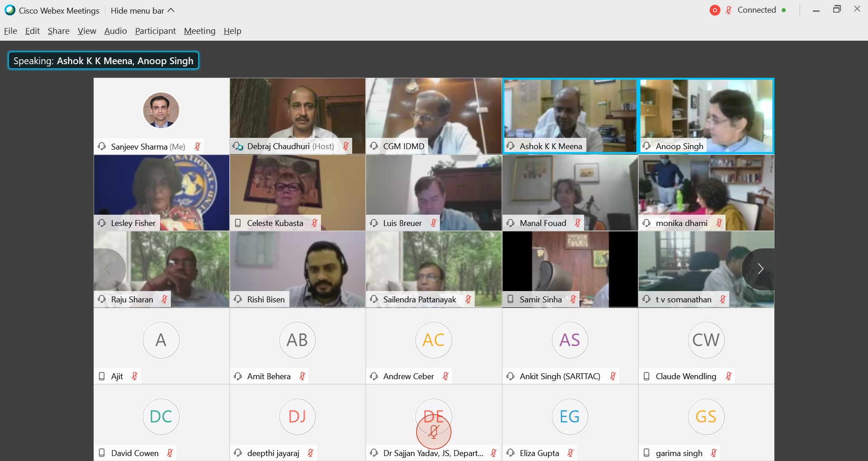Click Andrew Ceber's muted mic icon
This screenshot has width=868, height=461.
point(446,376)
